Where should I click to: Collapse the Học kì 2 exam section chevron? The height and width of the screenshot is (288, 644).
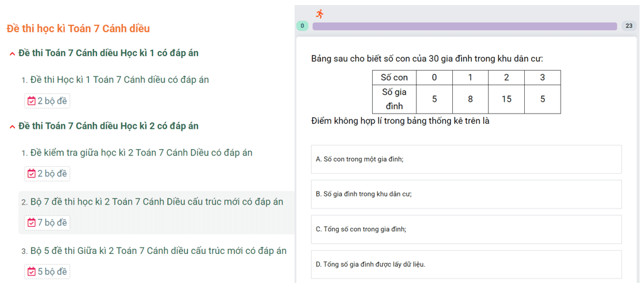tap(13, 127)
